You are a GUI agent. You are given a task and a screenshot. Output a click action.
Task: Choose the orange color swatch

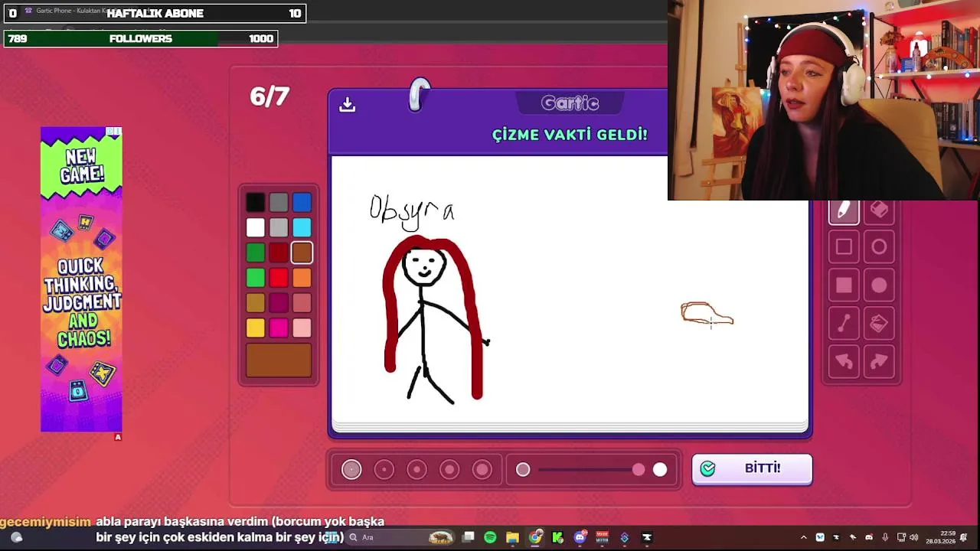[x=302, y=278]
